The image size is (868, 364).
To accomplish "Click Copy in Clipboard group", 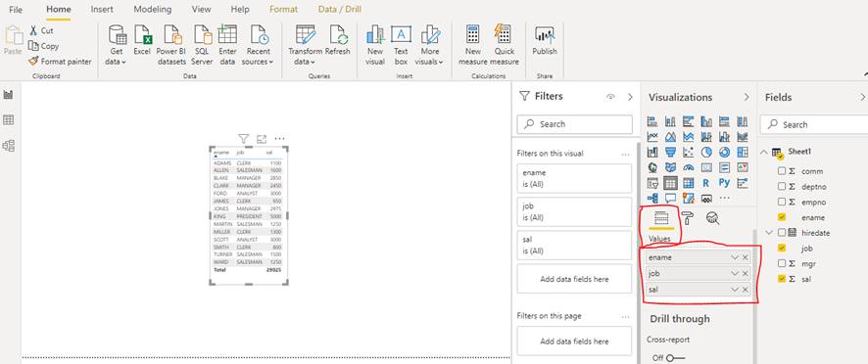I will (44, 46).
